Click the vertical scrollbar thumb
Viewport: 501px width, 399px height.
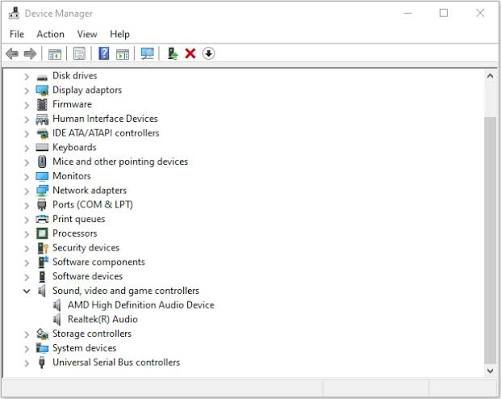[x=490, y=240]
